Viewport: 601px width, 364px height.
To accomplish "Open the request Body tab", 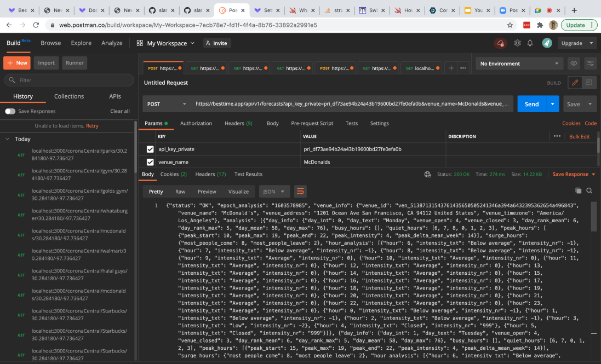I will click(x=272, y=123).
